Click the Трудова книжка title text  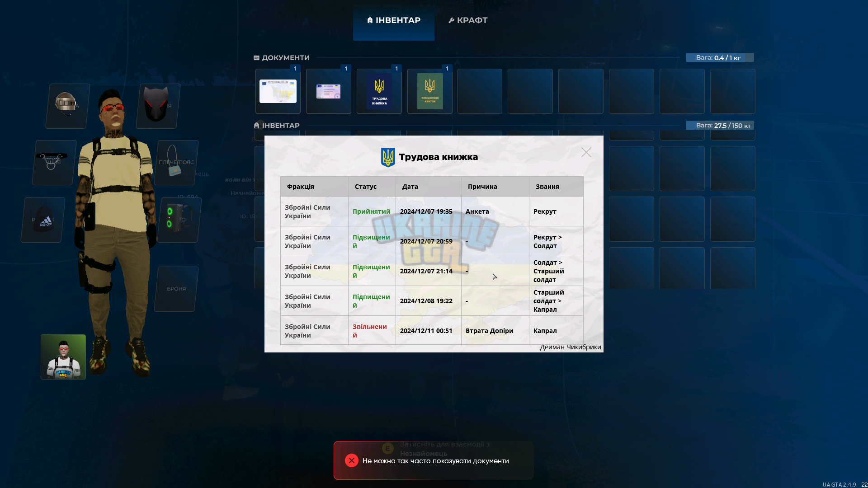click(x=439, y=157)
